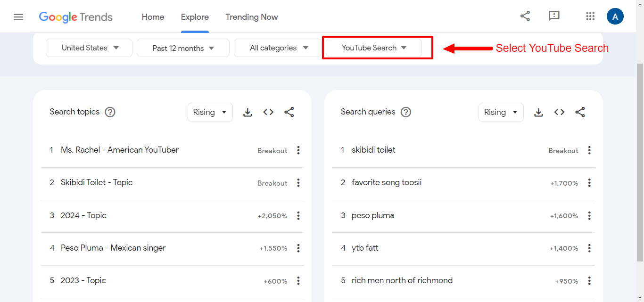Click the +950% value
The height and width of the screenshot is (302, 644).
point(567,281)
